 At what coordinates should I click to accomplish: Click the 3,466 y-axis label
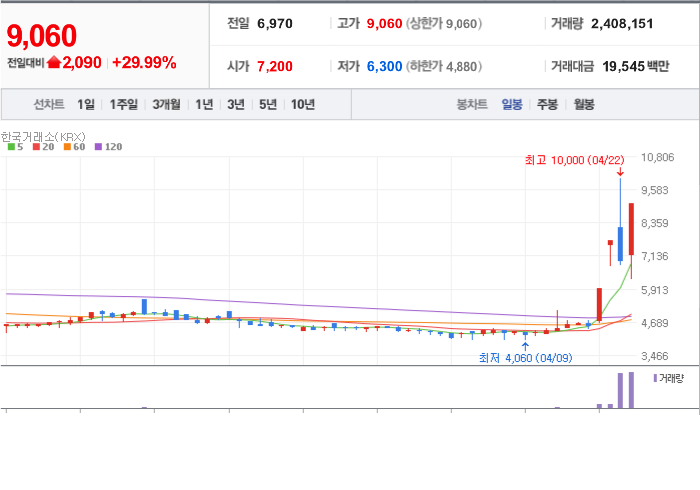pyautogui.click(x=655, y=356)
